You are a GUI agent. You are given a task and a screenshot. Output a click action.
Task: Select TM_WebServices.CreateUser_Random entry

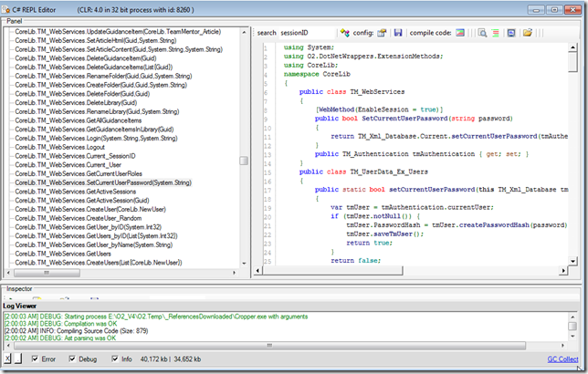point(78,218)
